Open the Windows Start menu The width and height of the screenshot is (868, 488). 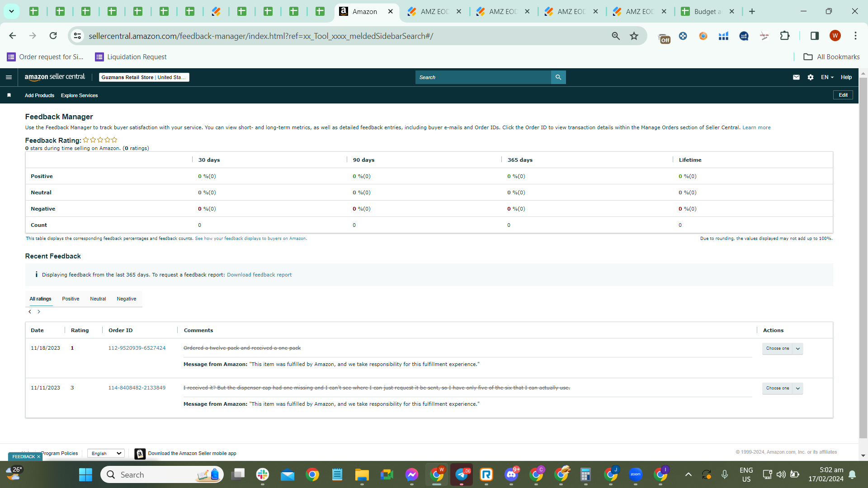pyautogui.click(x=85, y=475)
